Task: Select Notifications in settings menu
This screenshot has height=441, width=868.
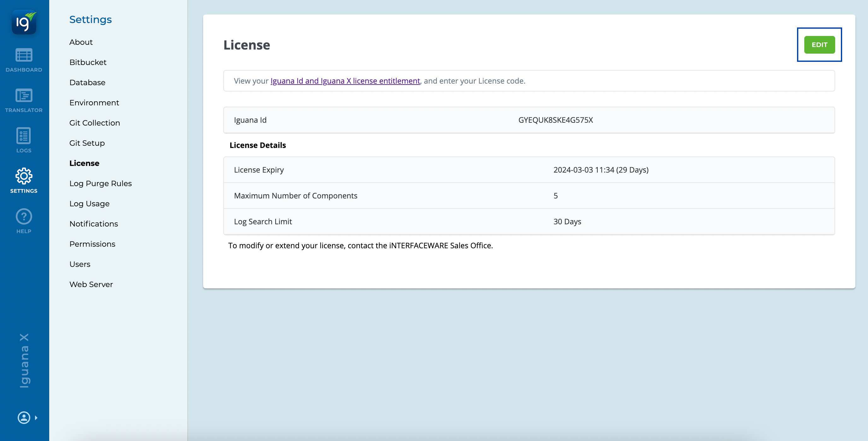Action: [x=93, y=224]
